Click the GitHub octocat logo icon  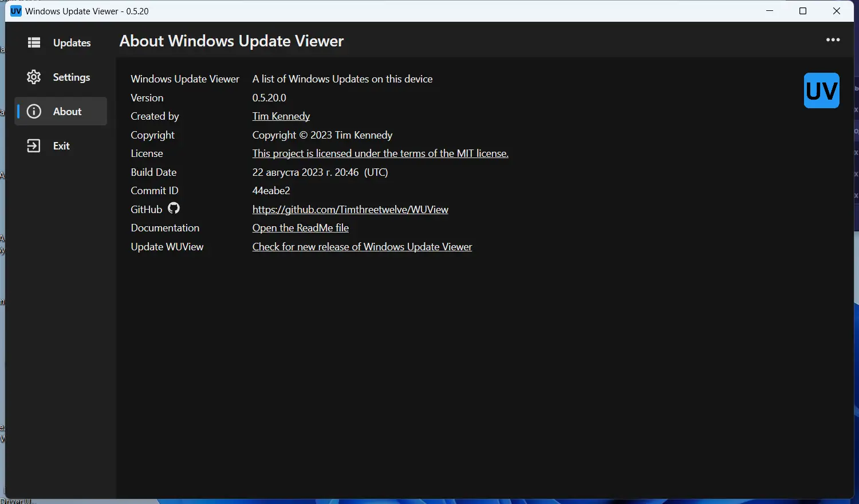[x=174, y=208]
